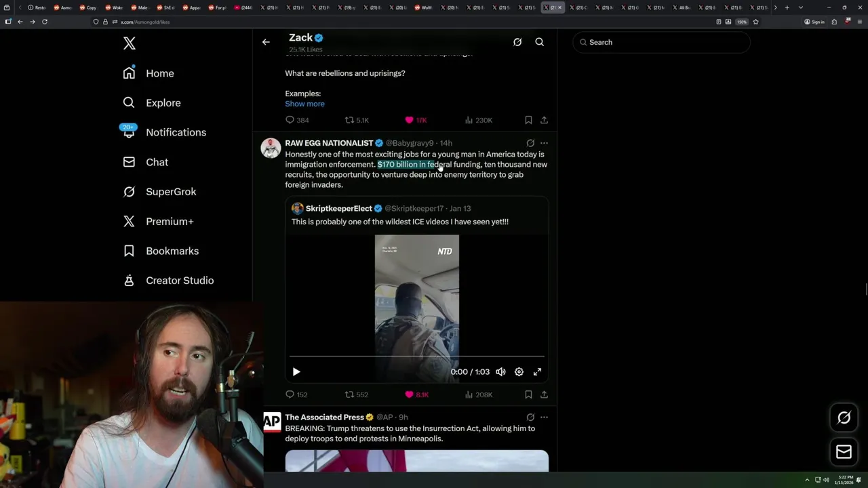This screenshot has height=488, width=868.
Task: Reload the page in browser toolbar
Action: (45, 22)
